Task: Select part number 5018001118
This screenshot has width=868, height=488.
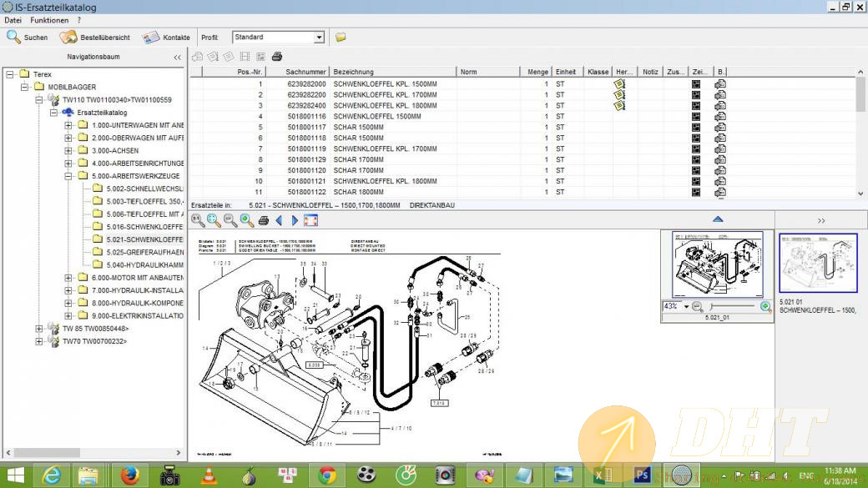Action: (x=306, y=138)
